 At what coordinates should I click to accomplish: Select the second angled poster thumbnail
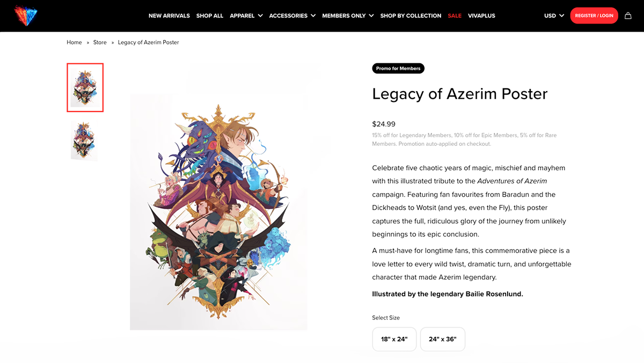coord(85,140)
